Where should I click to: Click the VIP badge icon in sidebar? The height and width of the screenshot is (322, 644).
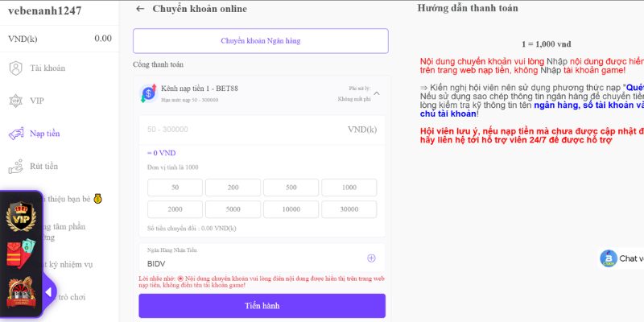15,101
